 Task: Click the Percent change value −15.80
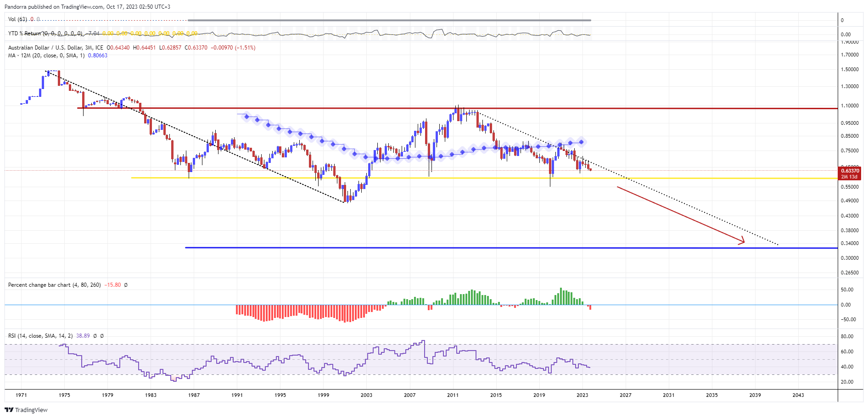(x=112, y=285)
